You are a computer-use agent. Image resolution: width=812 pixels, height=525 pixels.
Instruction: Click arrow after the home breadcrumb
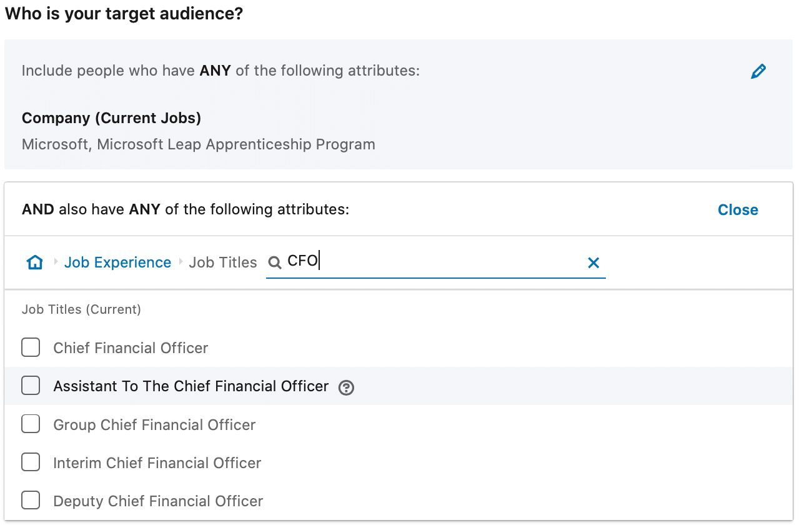click(x=56, y=262)
